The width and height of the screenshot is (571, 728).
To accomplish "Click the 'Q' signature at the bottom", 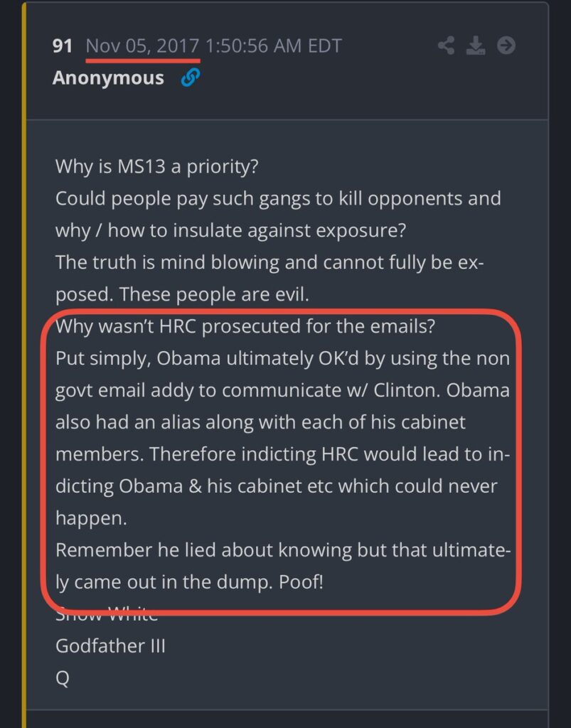I will click(62, 678).
